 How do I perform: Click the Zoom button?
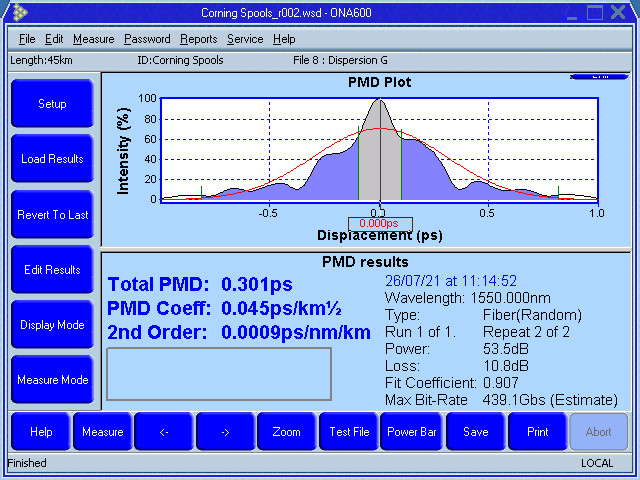tap(287, 432)
